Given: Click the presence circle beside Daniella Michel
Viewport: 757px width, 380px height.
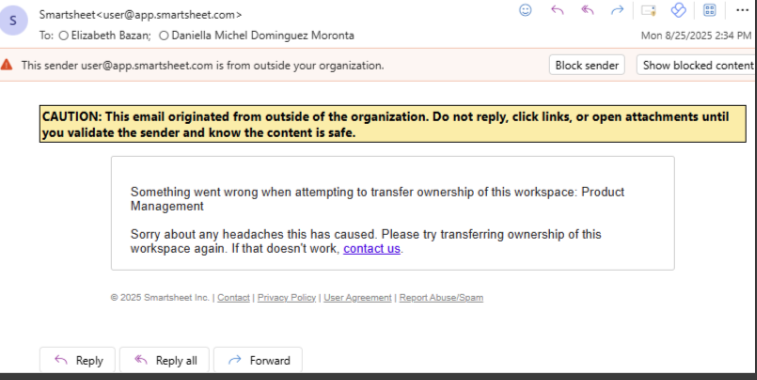Looking at the screenshot, I should point(164,36).
